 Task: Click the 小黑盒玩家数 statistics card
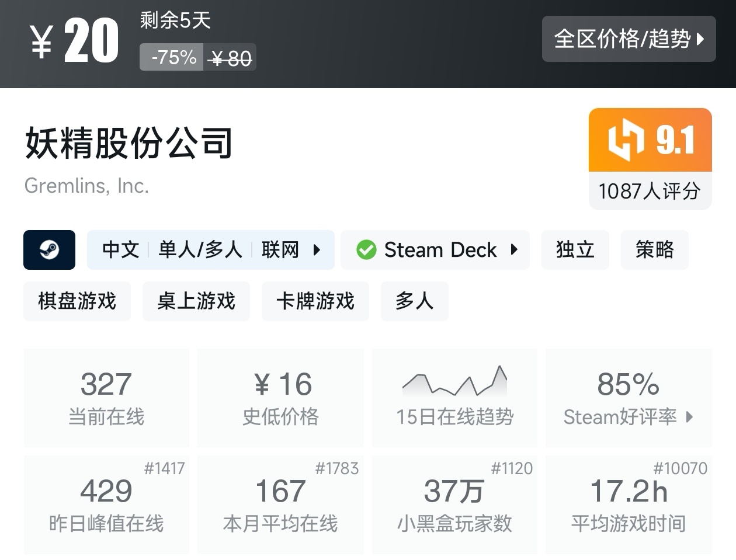pyautogui.click(x=454, y=504)
